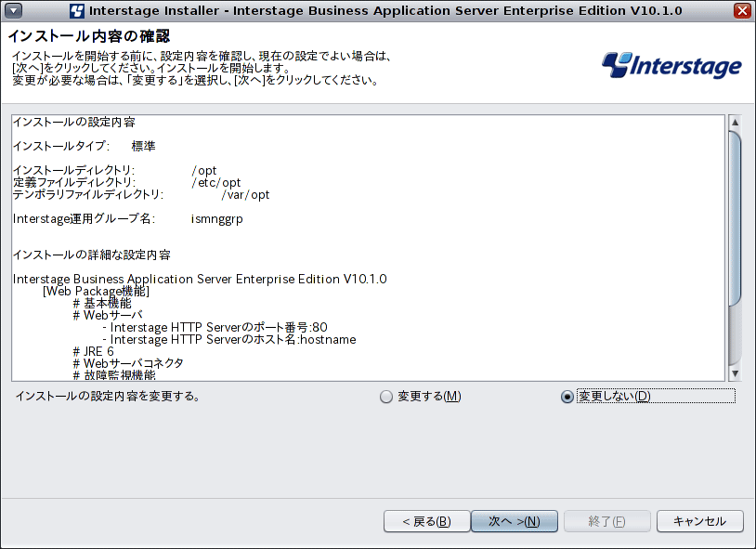Click the vertical scrollbar thumb
756x549 pixels.
tap(735, 218)
